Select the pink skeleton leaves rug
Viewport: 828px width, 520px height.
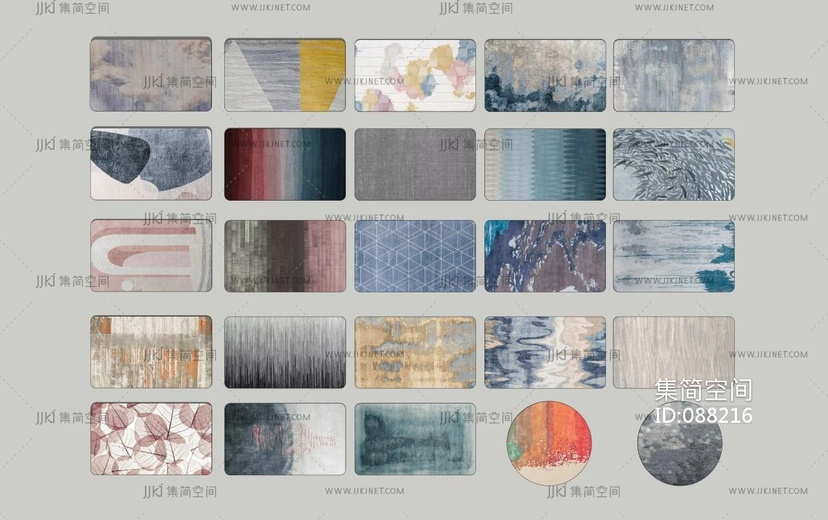tap(151, 438)
